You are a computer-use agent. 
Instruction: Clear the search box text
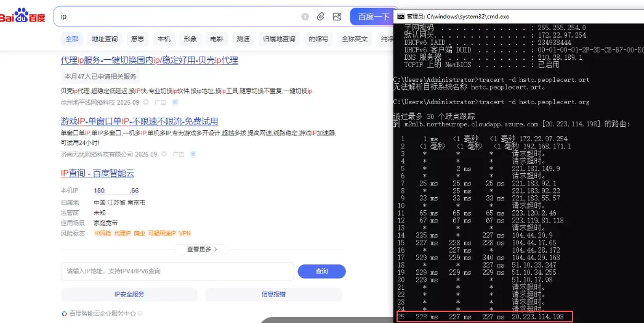coord(305,17)
